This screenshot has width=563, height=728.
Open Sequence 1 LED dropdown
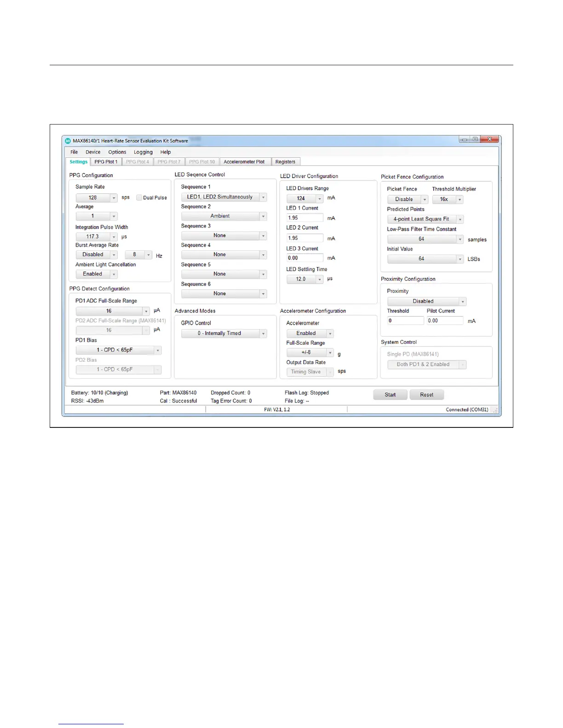[x=224, y=197]
